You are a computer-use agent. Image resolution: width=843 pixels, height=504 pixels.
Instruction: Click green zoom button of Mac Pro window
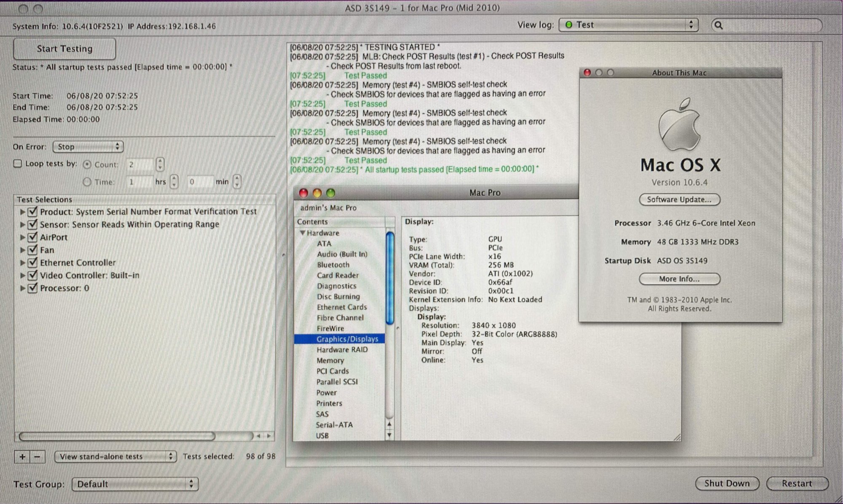331,193
